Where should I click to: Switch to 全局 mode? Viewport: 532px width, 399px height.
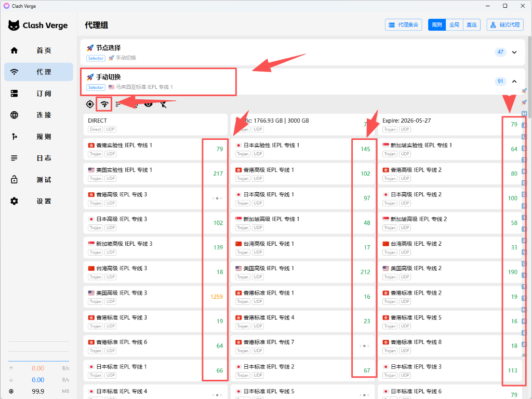[x=454, y=25]
